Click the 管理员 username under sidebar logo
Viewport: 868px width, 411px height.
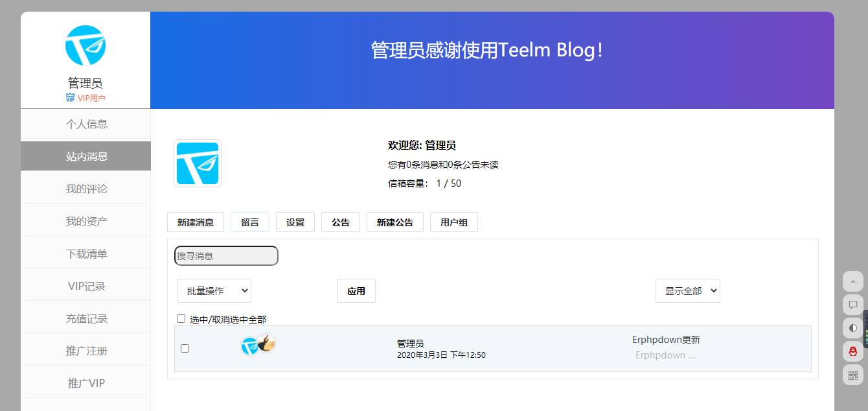click(86, 83)
